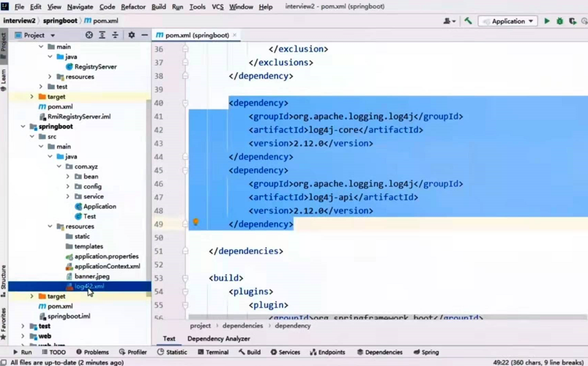Open the Endpoints tool window
This screenshot has height=366, width=588.
(327, 352)
